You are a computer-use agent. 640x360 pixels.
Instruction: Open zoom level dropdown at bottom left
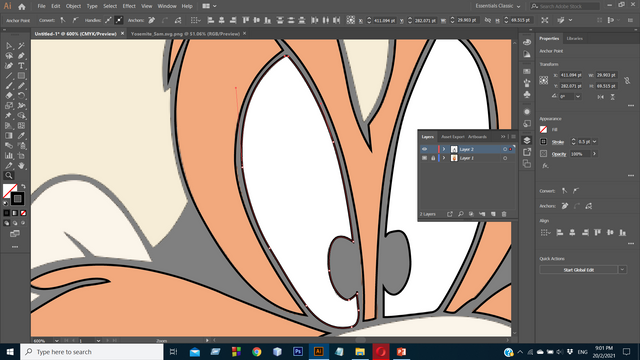click(57, 340)
